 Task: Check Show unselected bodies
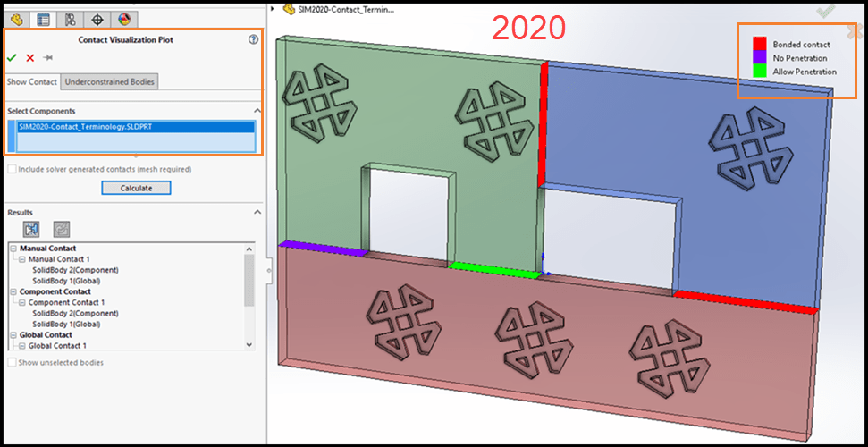pos(12,363)
